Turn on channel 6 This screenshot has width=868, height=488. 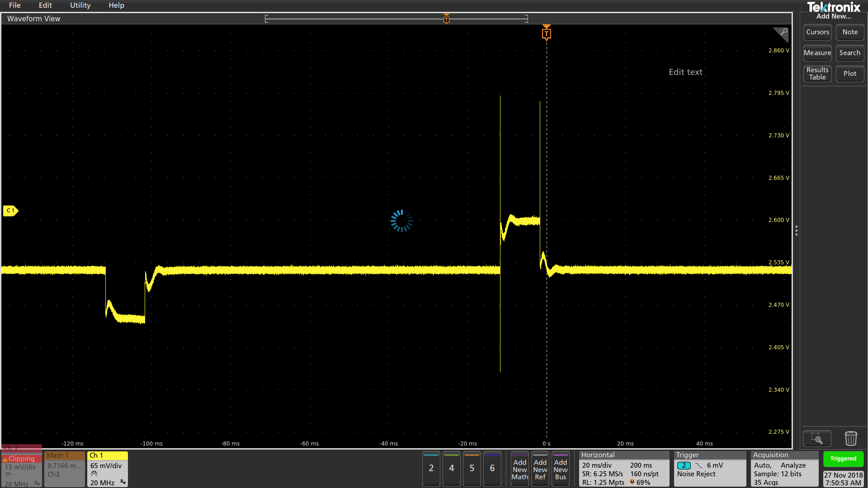(x=492, y=469)
